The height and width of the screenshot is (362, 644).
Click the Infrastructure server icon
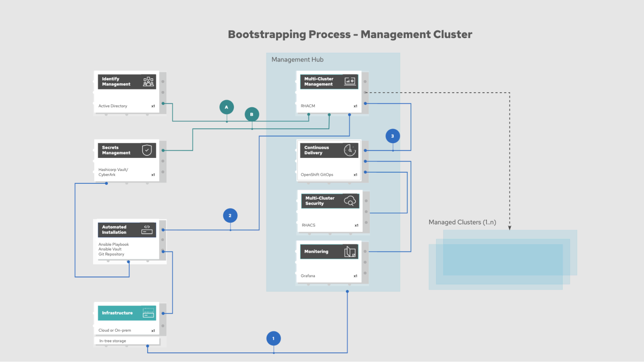pos(148,313)
